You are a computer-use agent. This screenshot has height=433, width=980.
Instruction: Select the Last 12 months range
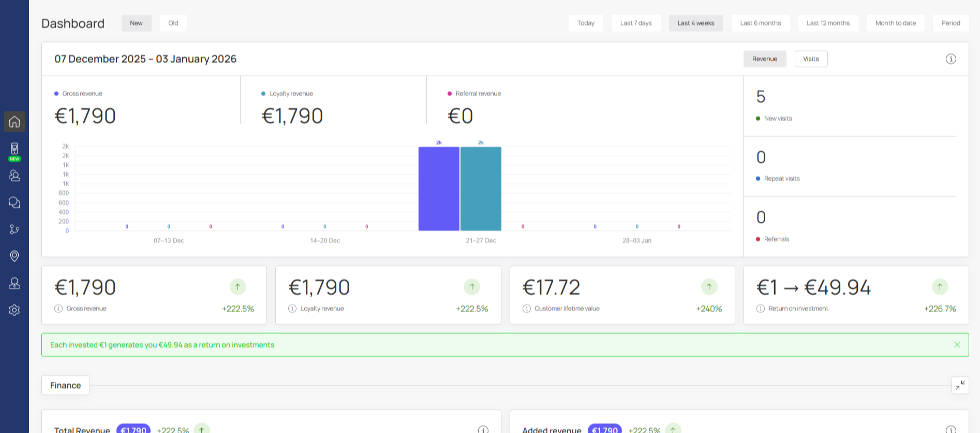click(828, 23)
